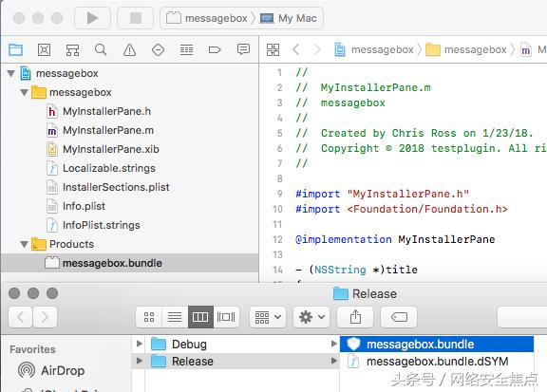547x392 pixels.
Task: Open the Project navigator folder icon
Action: point(16,50)
